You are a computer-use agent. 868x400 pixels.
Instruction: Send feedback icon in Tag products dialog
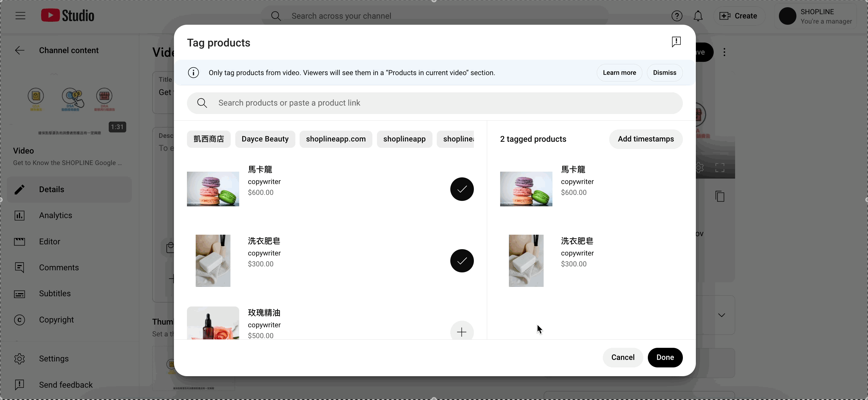[x=676, y=42]
